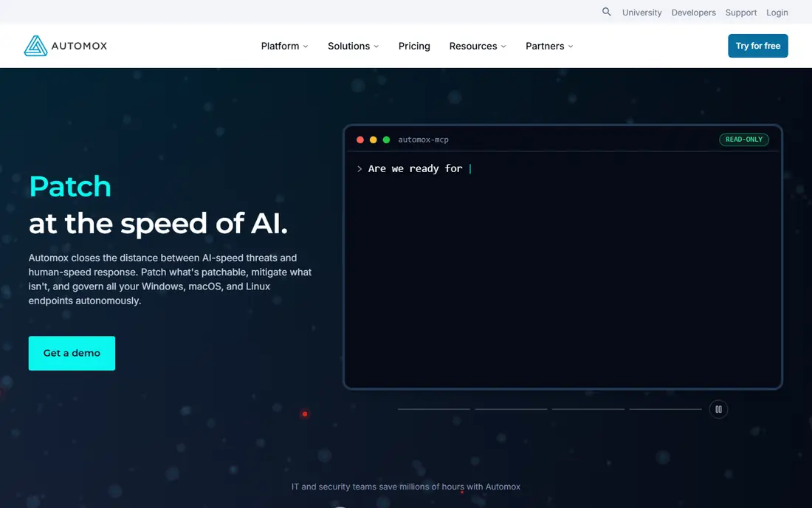
Task: Click 'at the speed of AI.' heading
Action: pyautogui.click(x=158, y=224)
